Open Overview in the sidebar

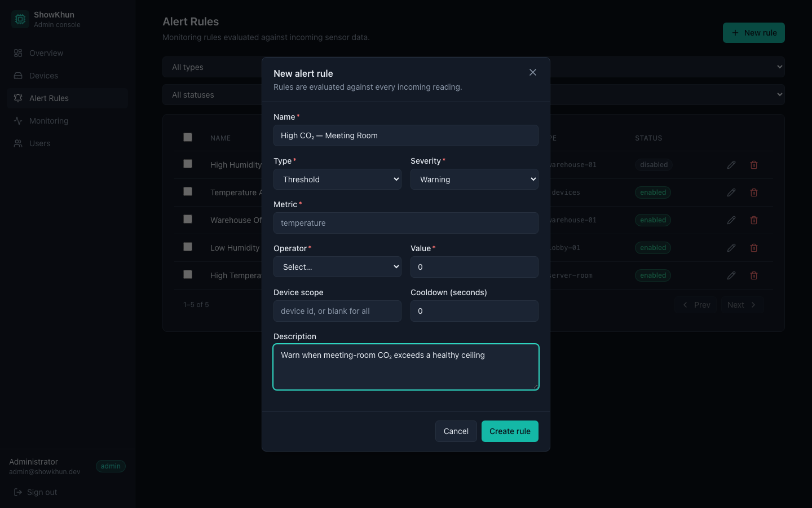coord(68,53)
